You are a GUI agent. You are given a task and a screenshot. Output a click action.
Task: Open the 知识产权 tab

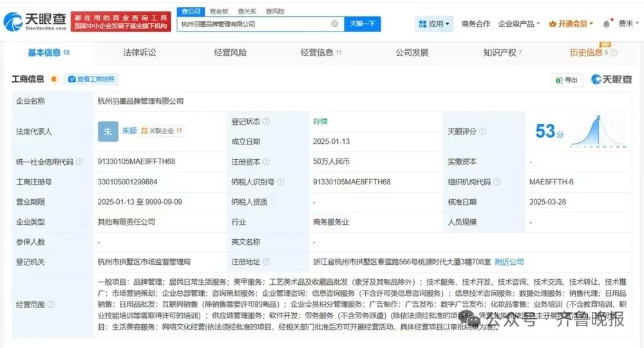pos(502,53)
